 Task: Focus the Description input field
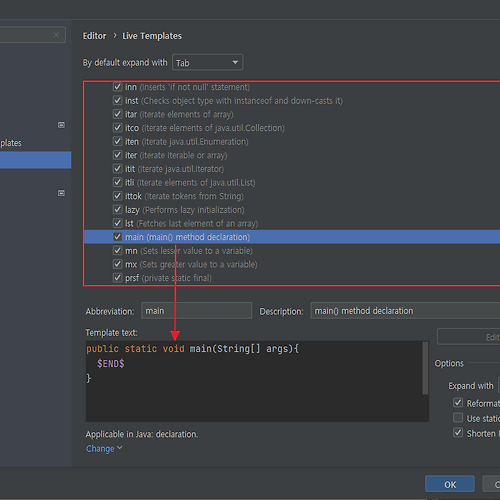[x=405, y=311]
